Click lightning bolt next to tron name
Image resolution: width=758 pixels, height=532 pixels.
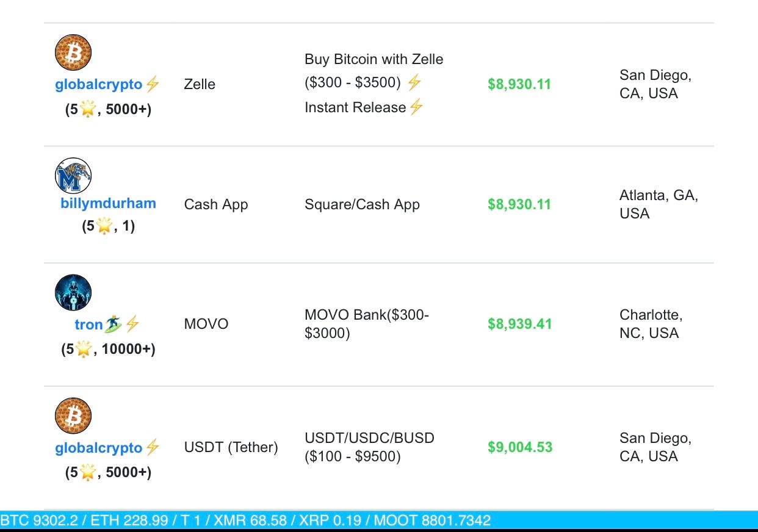(132, 325)
